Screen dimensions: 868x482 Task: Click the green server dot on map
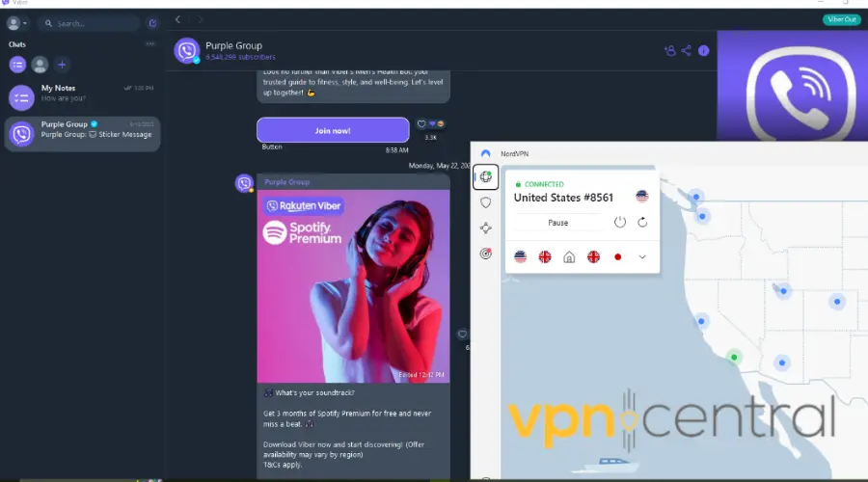[734, 358]
